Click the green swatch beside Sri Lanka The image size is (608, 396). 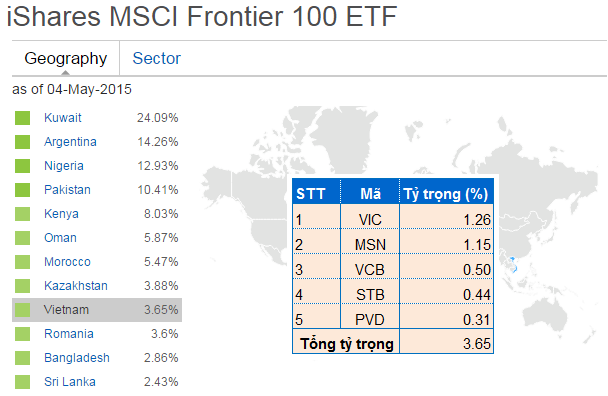22,382
